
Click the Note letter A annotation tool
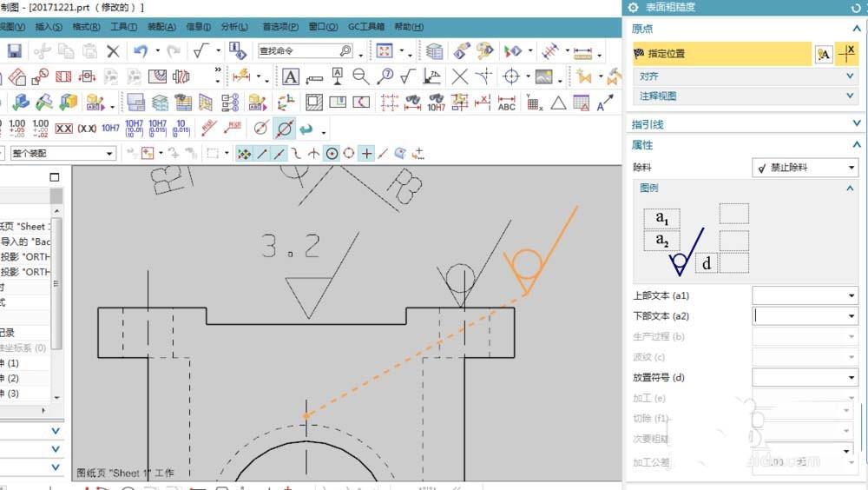pos(291,76)
